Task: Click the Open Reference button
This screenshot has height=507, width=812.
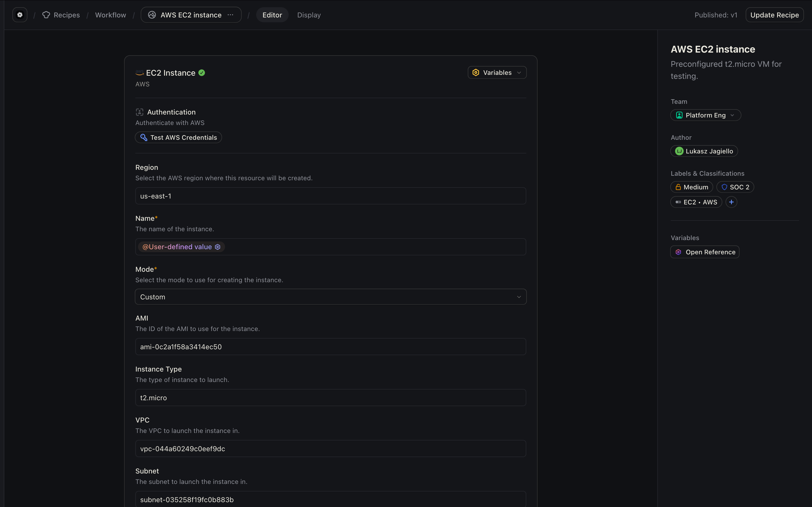Action: click(705, 252)
